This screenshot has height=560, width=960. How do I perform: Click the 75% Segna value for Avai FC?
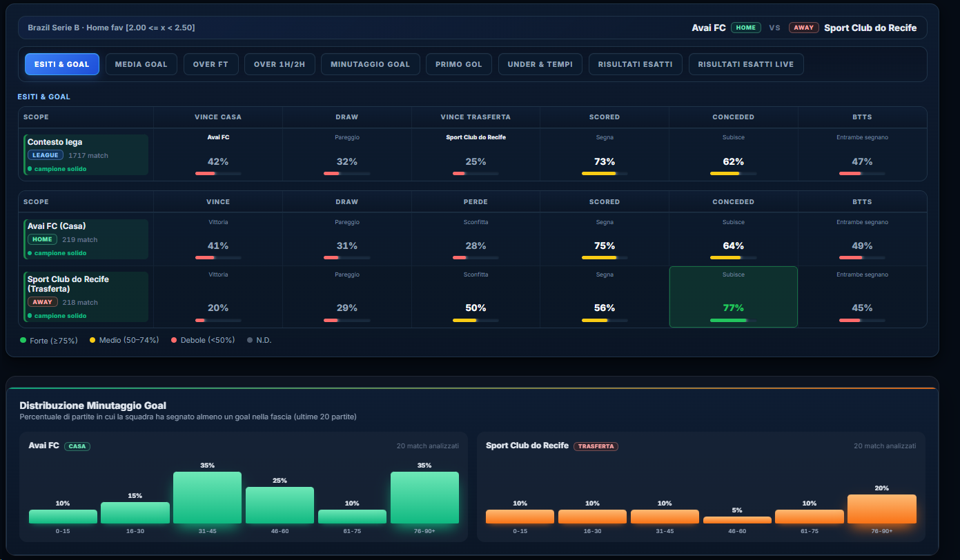(x=605, y=246)
